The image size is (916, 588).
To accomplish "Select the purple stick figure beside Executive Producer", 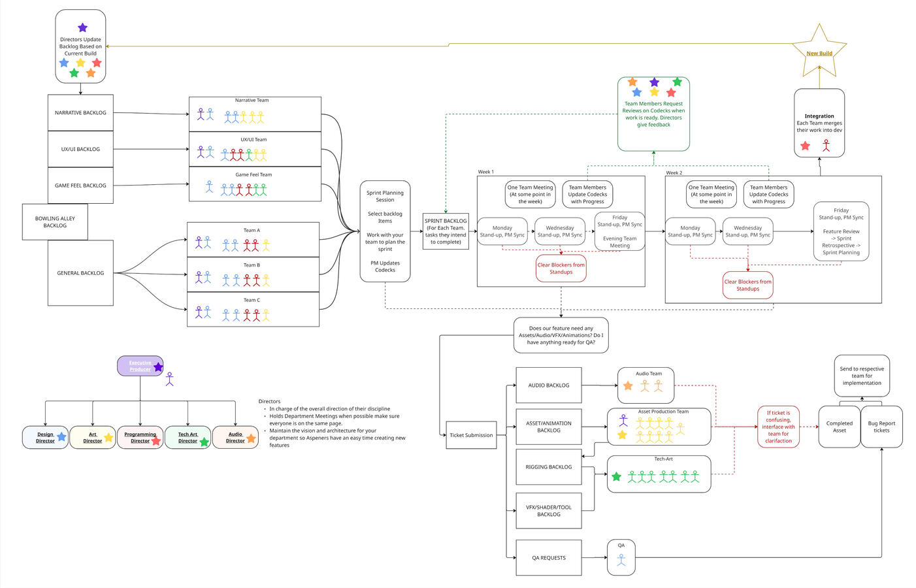I will point(169,378).
